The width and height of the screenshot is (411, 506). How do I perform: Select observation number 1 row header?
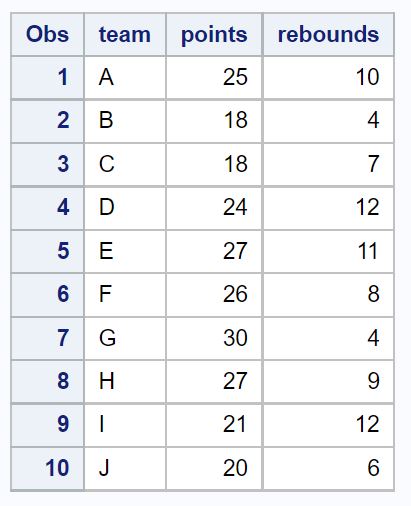(x=47, y=77)
